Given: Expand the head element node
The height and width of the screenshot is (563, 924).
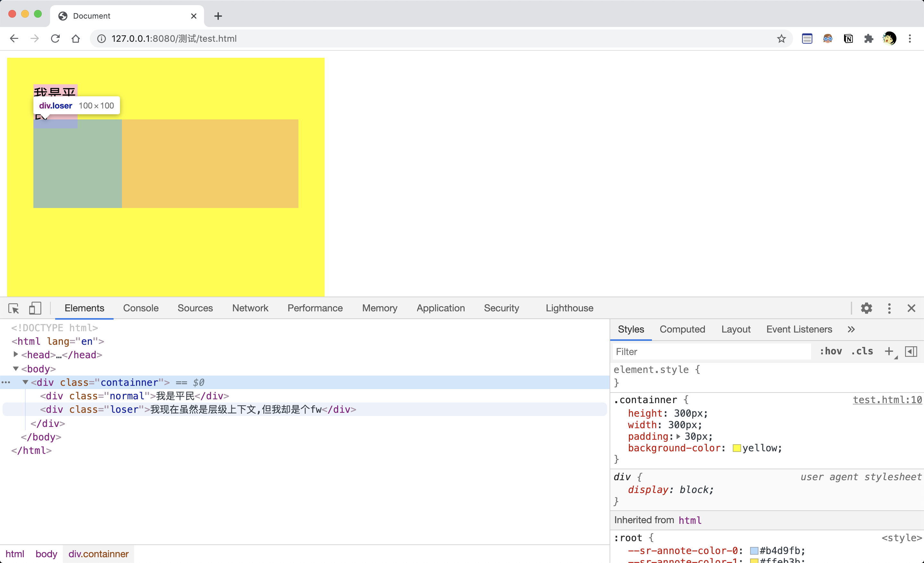Looking at the screenshot, I should [x=16, y=354].
